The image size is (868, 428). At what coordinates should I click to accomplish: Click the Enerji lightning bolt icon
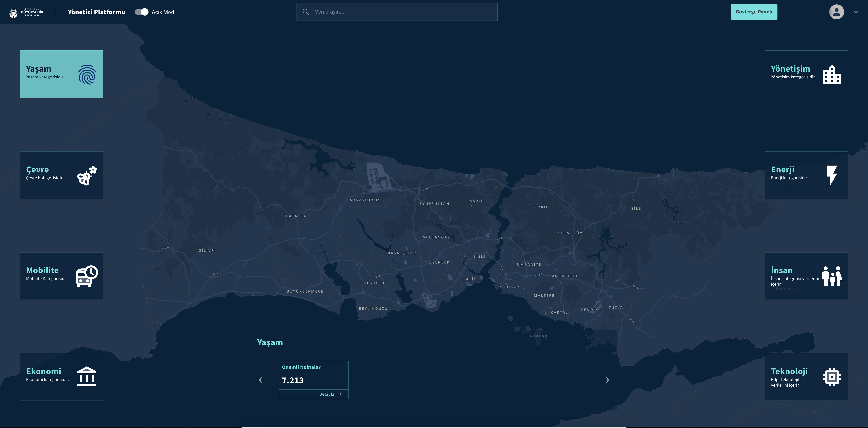click(x=832, y=175)
